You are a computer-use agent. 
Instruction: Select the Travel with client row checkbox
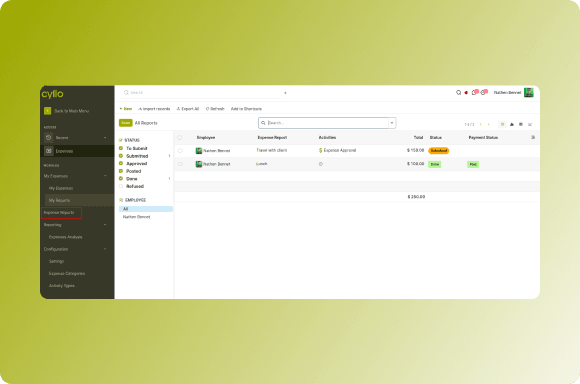click(180, 151)
